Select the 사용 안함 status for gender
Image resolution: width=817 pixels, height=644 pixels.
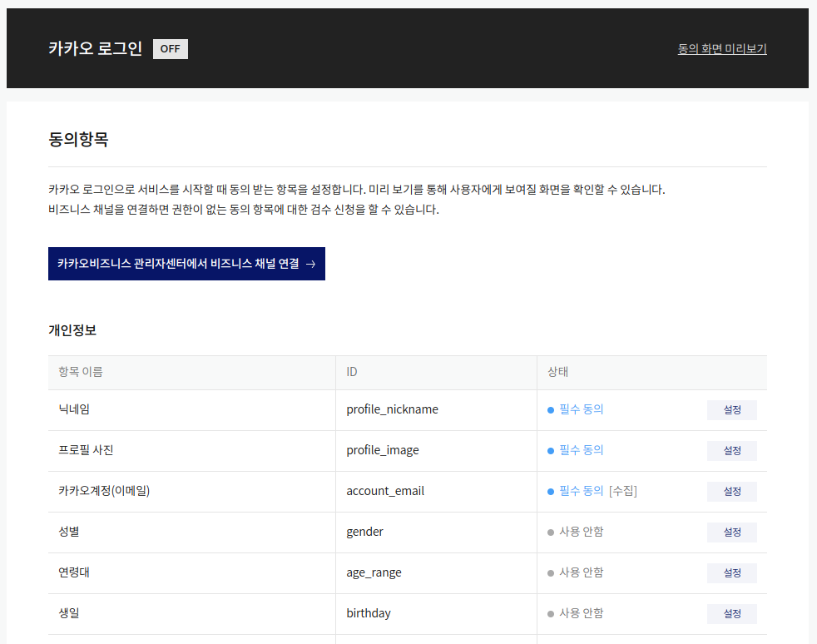point(575,532)
